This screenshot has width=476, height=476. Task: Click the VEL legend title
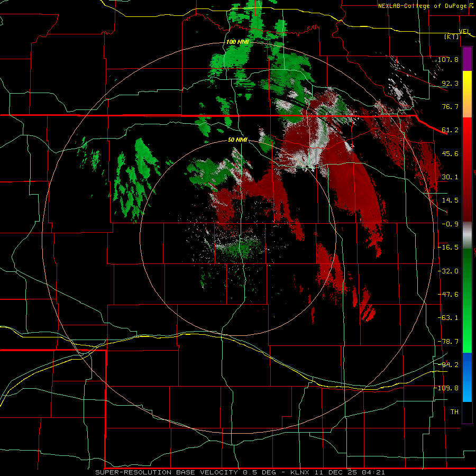tap(464, 31)
